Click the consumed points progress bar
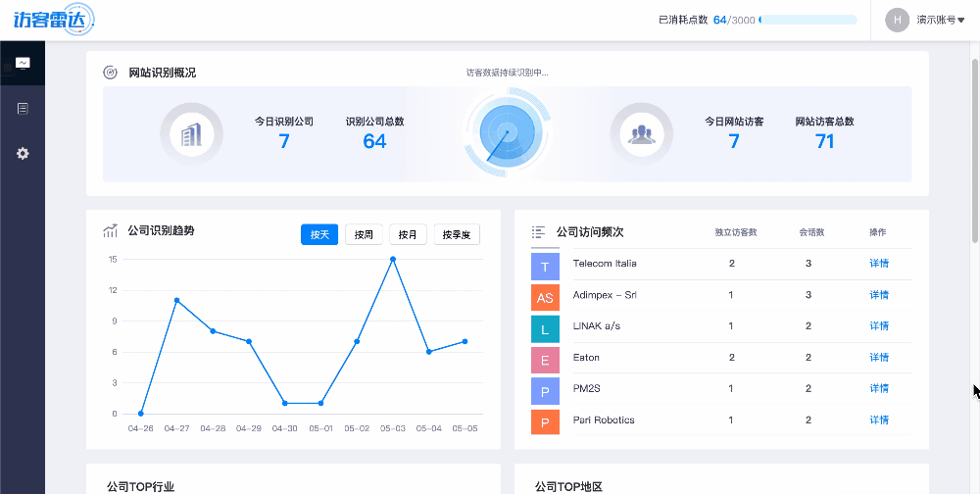 pyautogui.click(x=808, y=20)
